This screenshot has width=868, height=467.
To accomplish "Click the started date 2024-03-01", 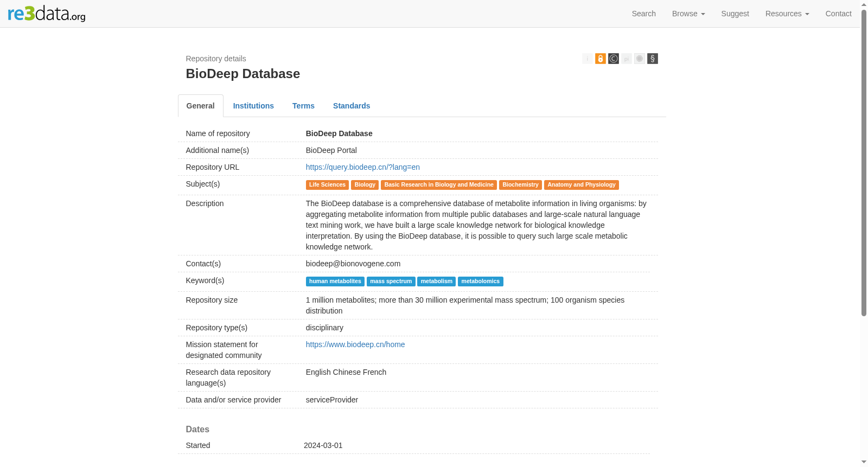I will pos(323,445).
